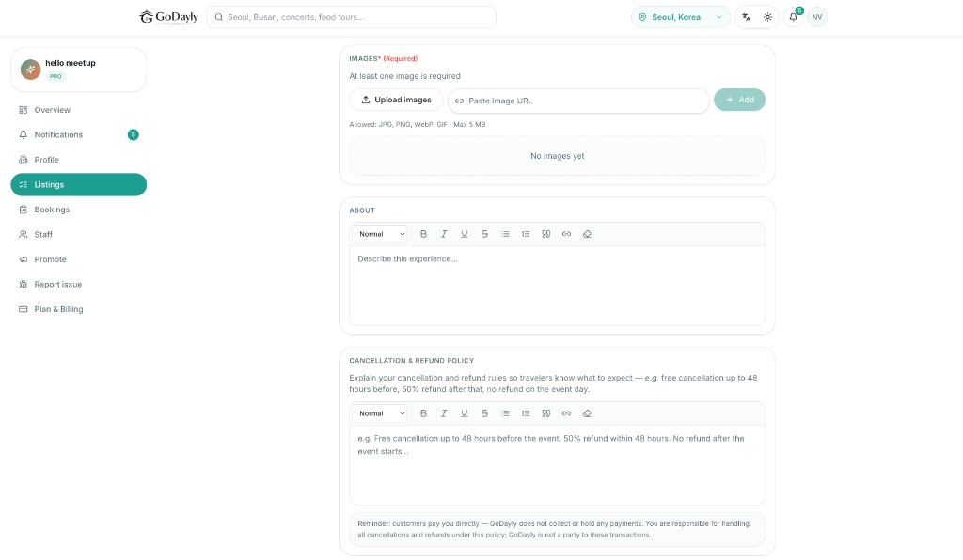
Task: Click the Add image URL button
Action: pos(739,100)
